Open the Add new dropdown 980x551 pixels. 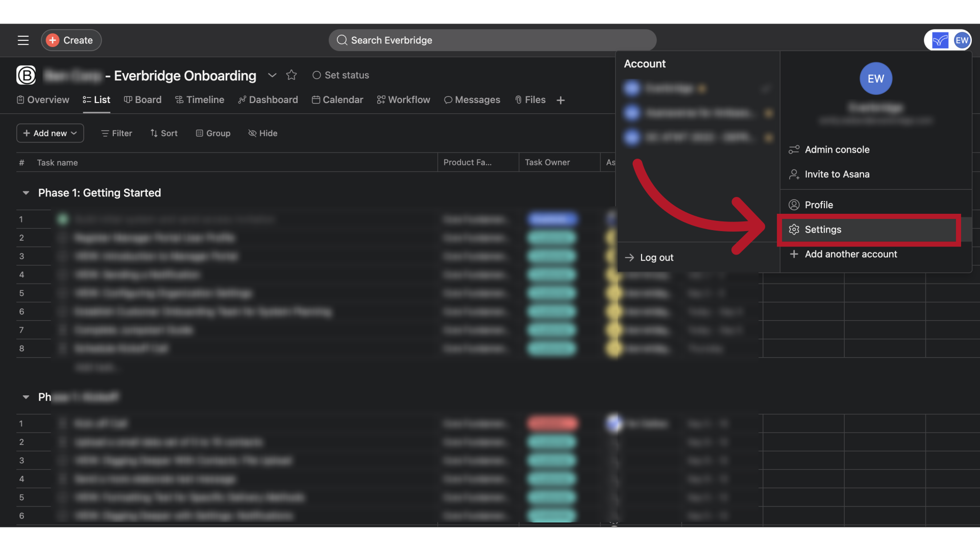click(50, 133)
